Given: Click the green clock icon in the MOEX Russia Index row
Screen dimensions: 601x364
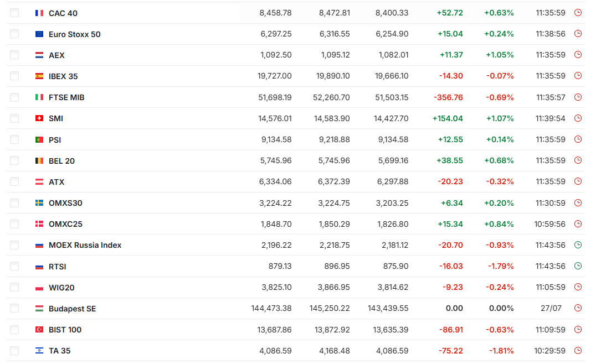Looking at the screenshot, I should pos(578,245).
